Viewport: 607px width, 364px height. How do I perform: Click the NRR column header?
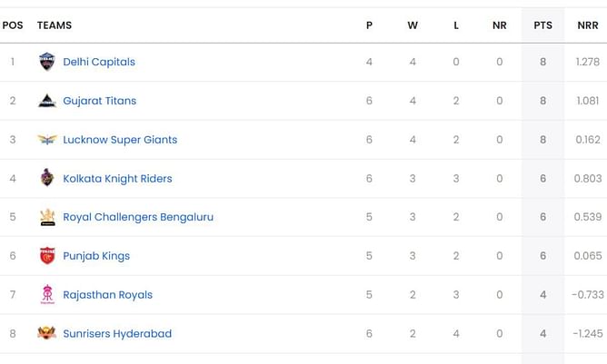point(588,25)
